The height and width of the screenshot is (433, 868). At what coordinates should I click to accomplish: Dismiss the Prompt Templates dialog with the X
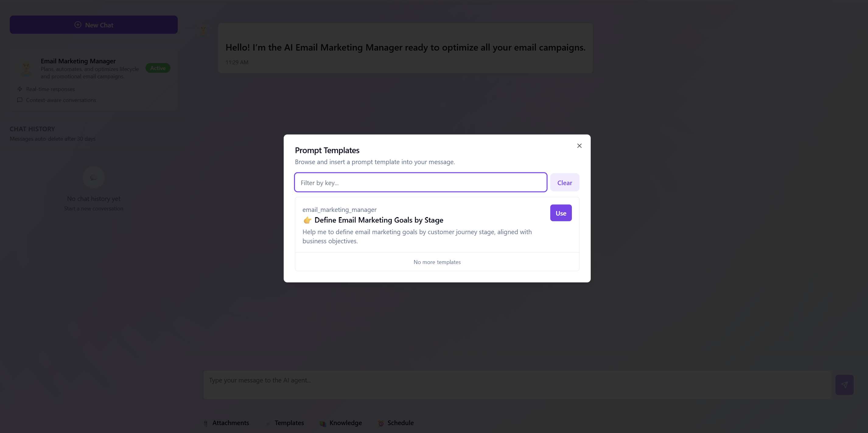click(x=579, y=146)
